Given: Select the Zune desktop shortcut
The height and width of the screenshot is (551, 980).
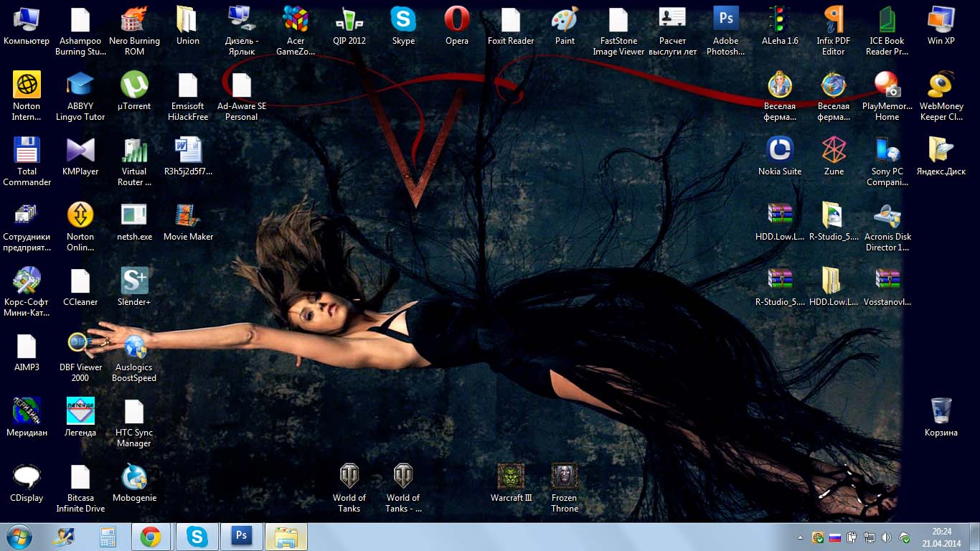Looking at the screenshot, I should click(834, 151).
